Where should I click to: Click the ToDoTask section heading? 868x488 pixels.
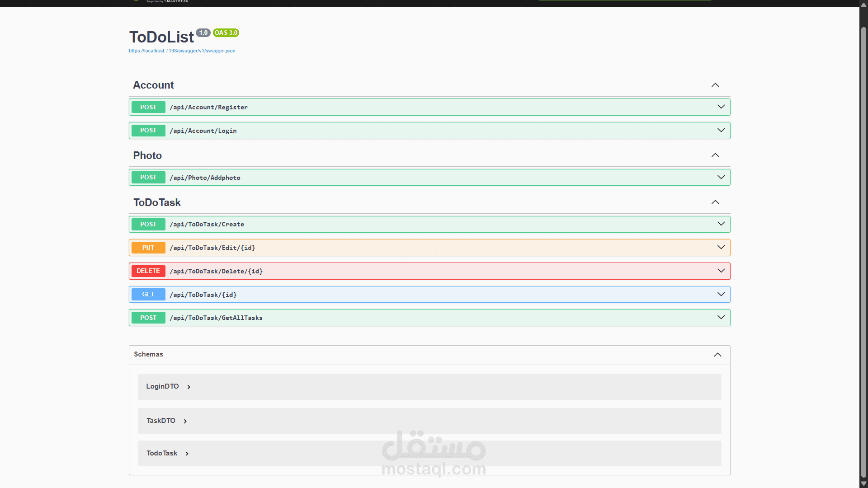[157, 202]
